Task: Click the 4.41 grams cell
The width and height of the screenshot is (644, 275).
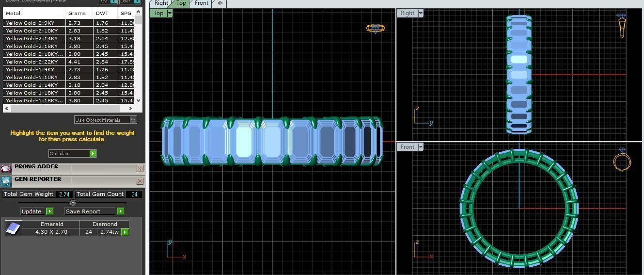Action: 79,62
